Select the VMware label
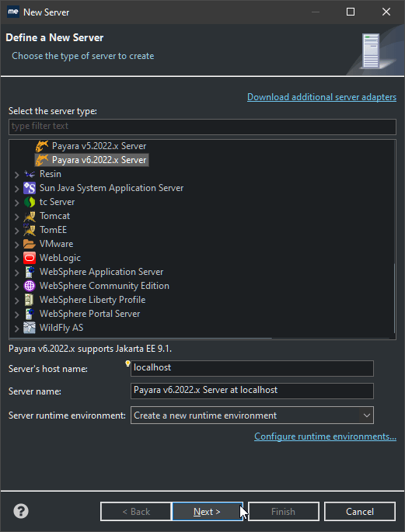This screenshot has width=405, height=532. point(56,244)
